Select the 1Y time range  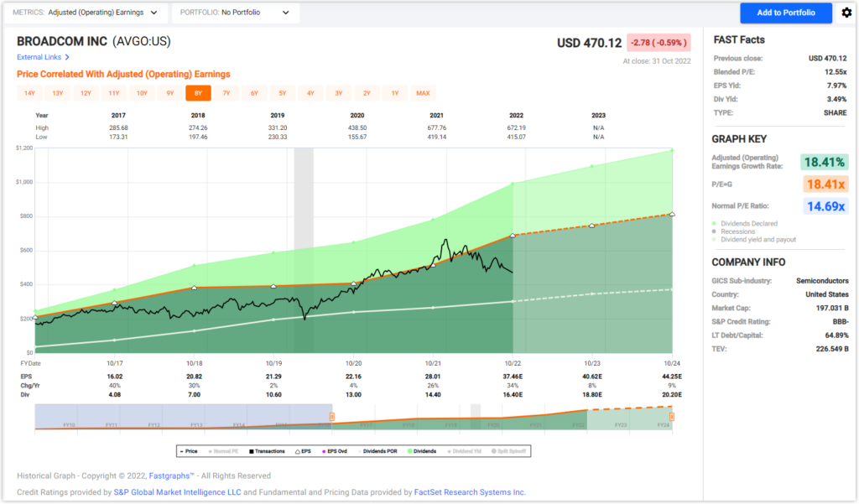(395, 93)
